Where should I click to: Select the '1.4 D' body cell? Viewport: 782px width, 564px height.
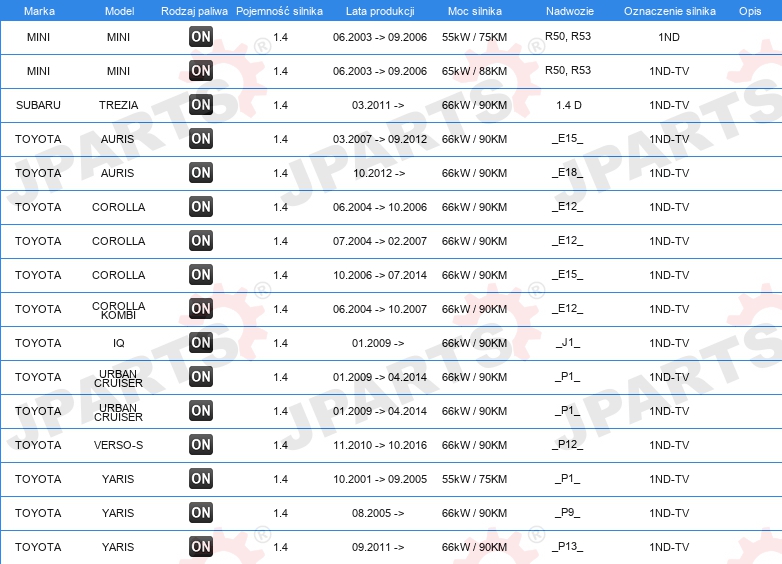[569, 105]
